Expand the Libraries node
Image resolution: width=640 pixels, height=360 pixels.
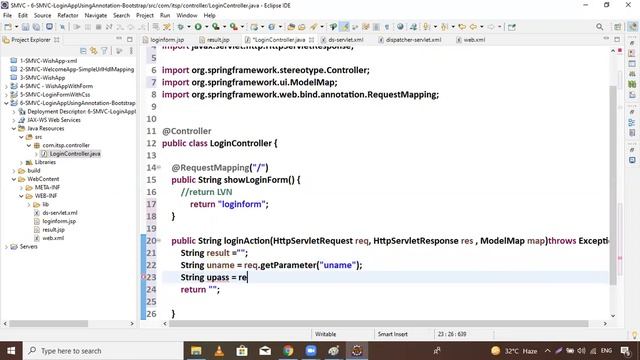coord(21,162)
